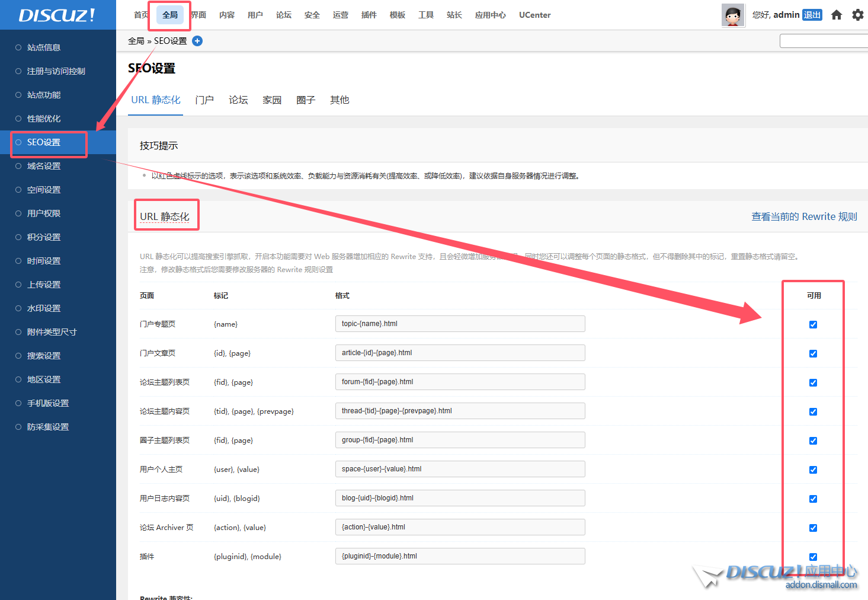The height and width of the screenshot is (600, 868).
Task: Click the Discuz! logo
Action: (57, 15)
